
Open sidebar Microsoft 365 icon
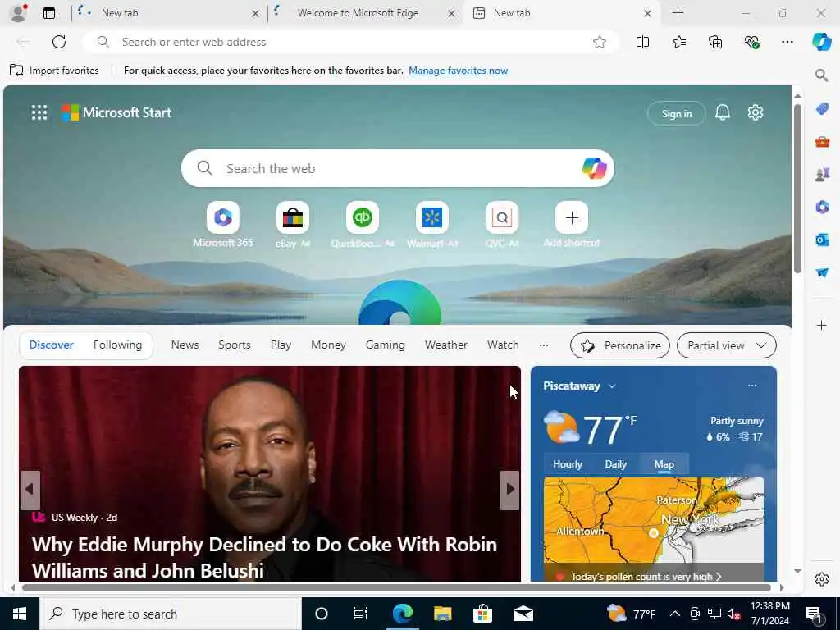coord(822,207)
